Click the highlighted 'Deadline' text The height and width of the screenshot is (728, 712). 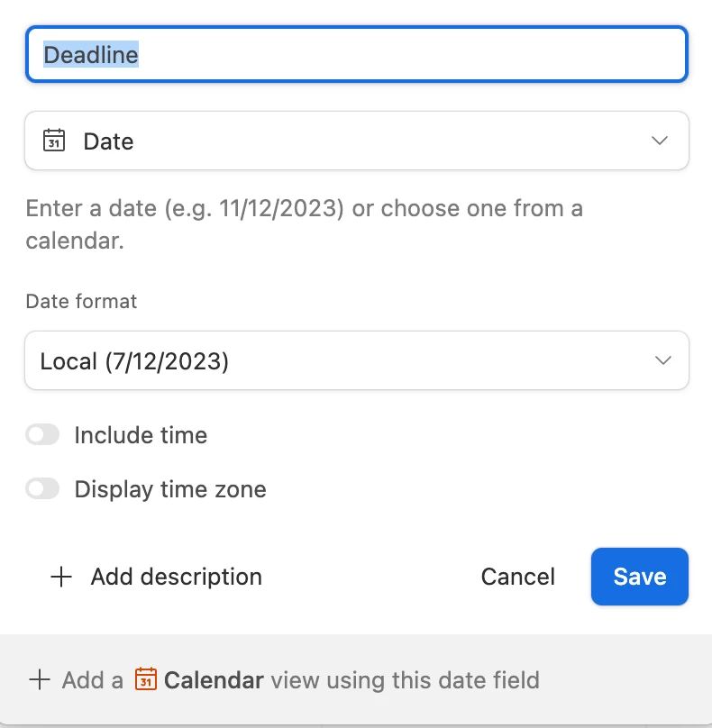(91, 54)
